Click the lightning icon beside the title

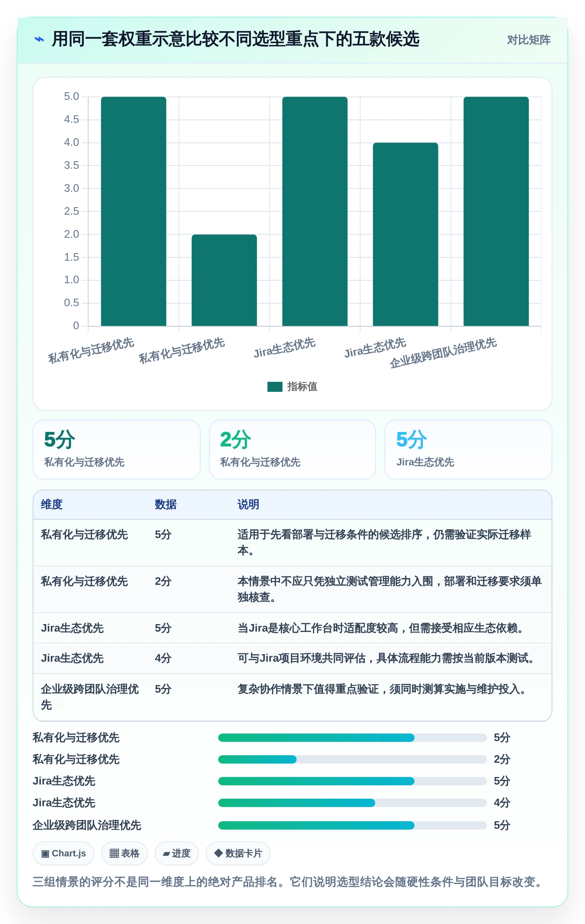coord(39,40)
